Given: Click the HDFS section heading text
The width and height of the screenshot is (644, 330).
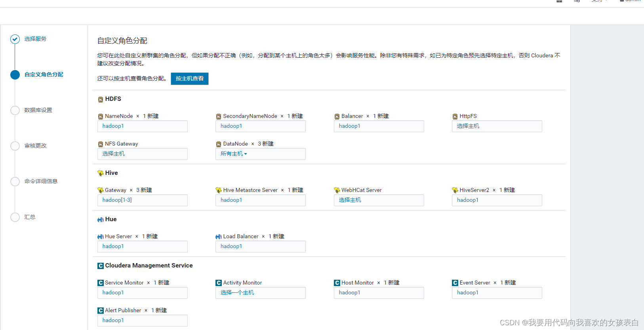Looking at the screenshot, I should (113, 99).
